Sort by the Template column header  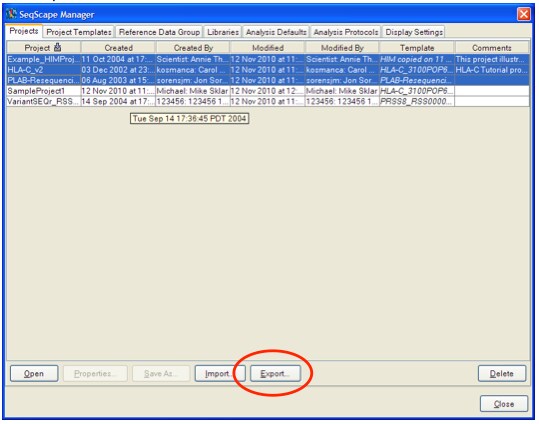pos(417,48)
